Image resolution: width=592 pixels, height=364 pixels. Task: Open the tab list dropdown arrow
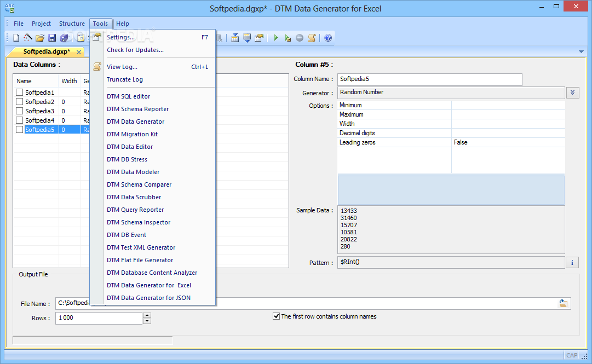click(581, 51)
